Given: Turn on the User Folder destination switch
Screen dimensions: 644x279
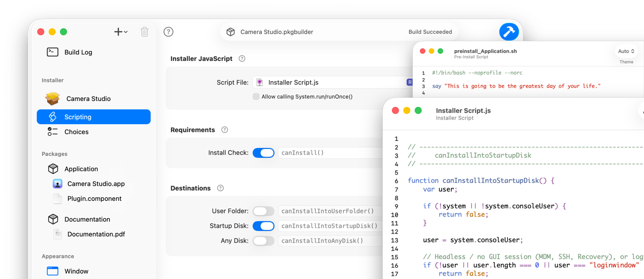Looking at the screenshot, I should (x=263, y=211).
